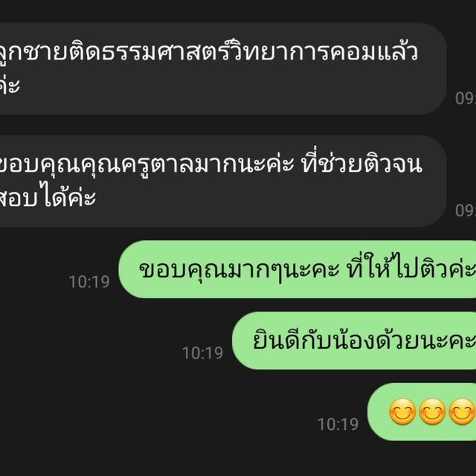The height and width of the screenshot is (476, 476).
Task: Select the received message thanking คุณครูตาล
Action: click(223, 181)
